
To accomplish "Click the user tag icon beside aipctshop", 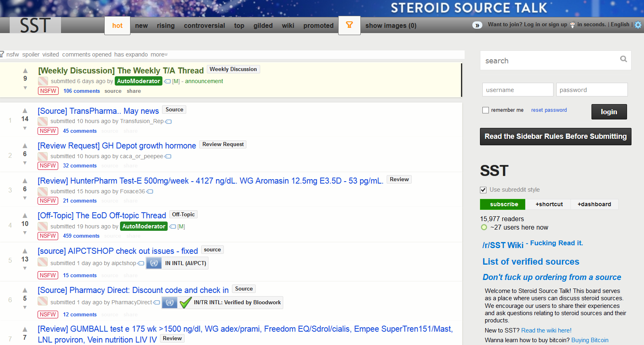I will pos(141,263).
